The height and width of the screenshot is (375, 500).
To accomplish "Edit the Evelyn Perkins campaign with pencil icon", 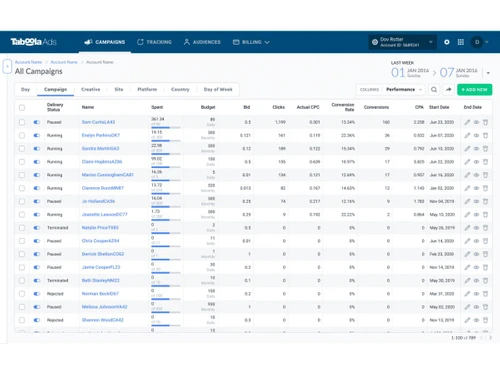I will (467, 135).
